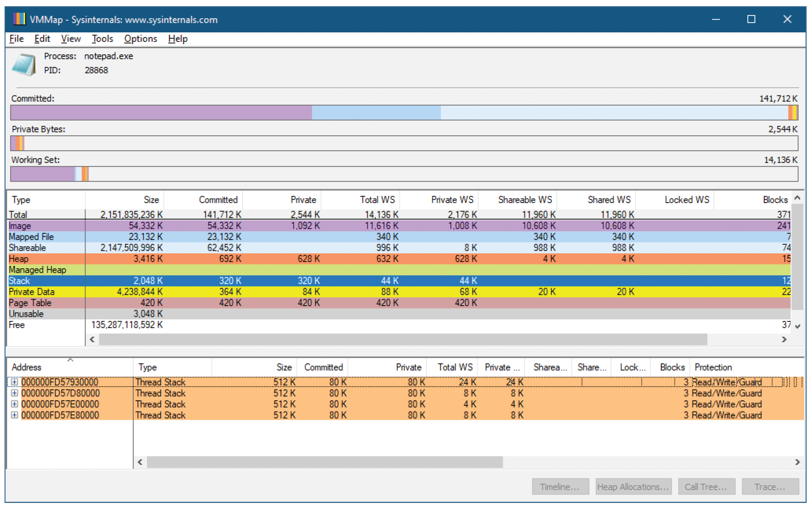Sort details list by Committed column header
Screen dimensions: 812x510
click(x=323, y=367)
